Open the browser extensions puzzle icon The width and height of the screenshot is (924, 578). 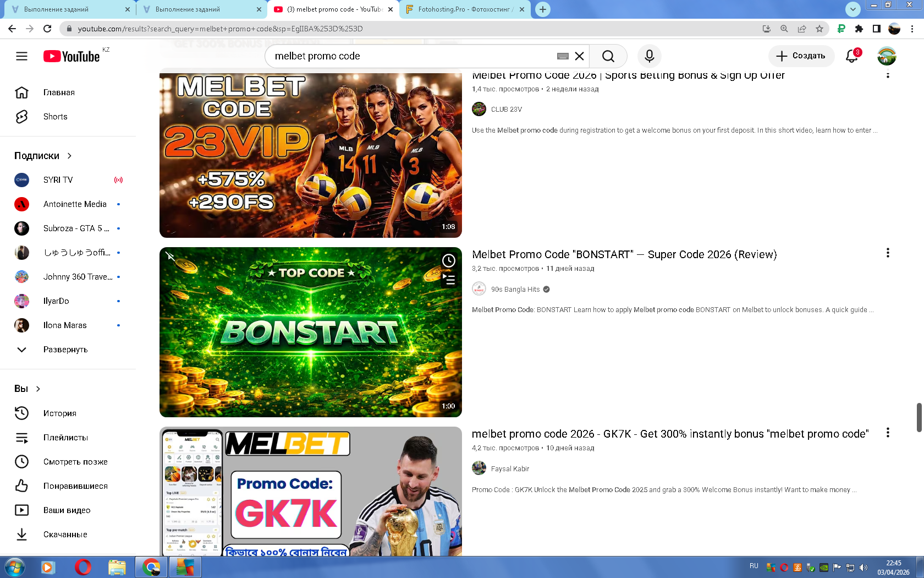(859, 29)
